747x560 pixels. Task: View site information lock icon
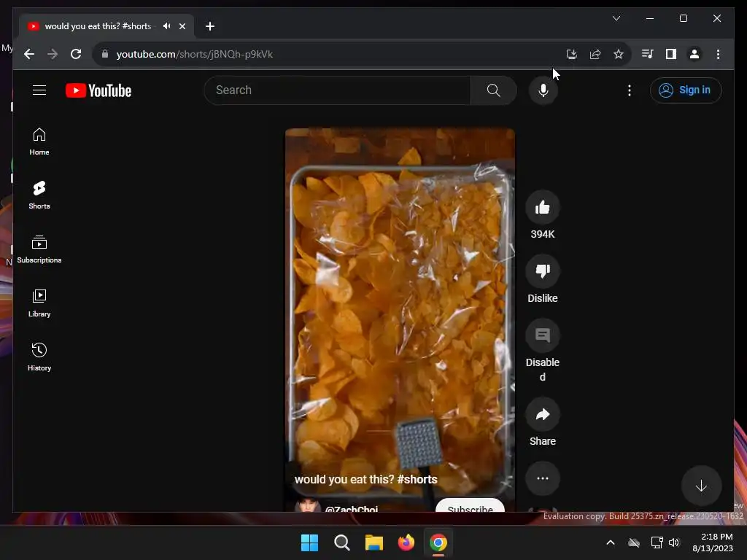coord(105,54)
